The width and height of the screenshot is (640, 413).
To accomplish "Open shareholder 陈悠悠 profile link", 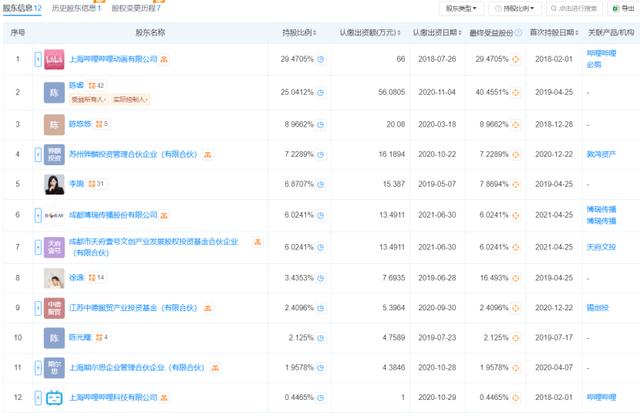I will pos(80,124).
